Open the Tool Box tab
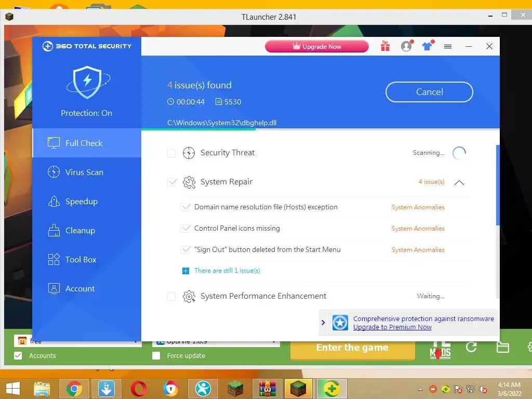 pyautogui.click(x=87, y=260)
